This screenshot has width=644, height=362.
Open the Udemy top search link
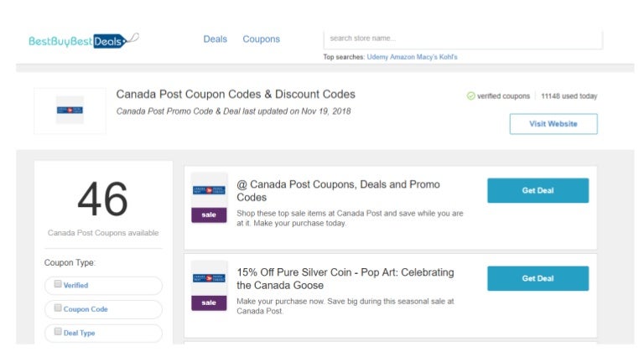(377, 57)
